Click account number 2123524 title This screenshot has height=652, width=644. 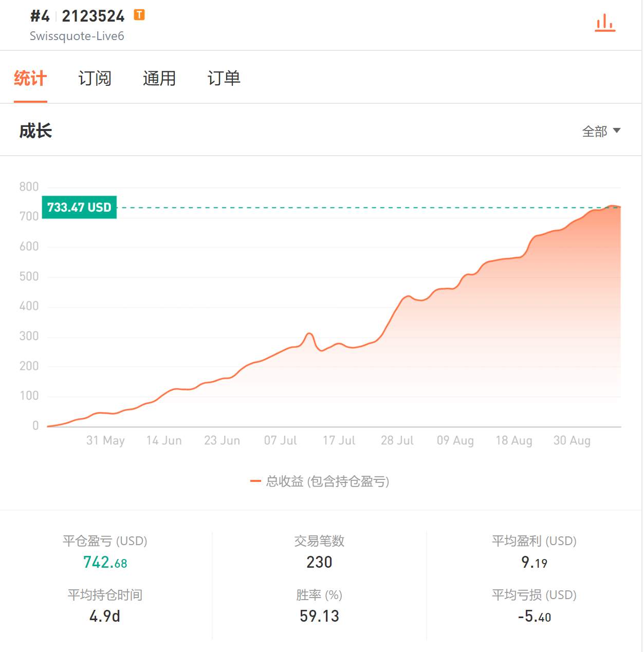[93, 16]
